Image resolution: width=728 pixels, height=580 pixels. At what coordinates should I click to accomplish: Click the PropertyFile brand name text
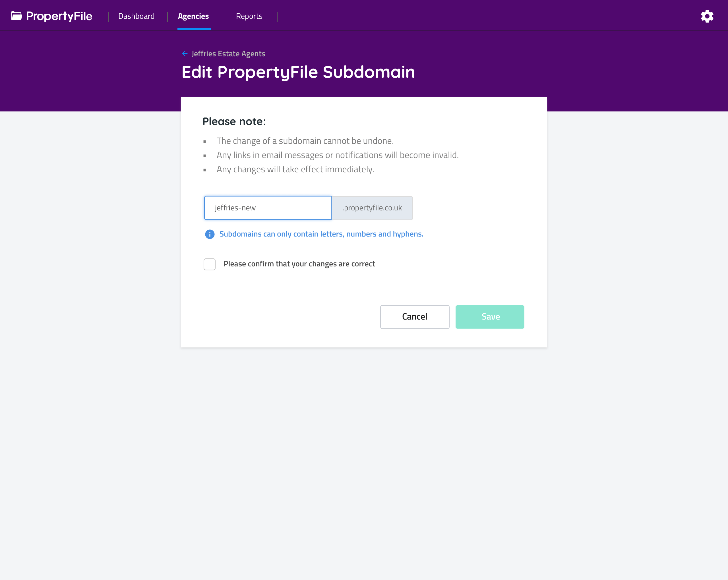(59, 16)
